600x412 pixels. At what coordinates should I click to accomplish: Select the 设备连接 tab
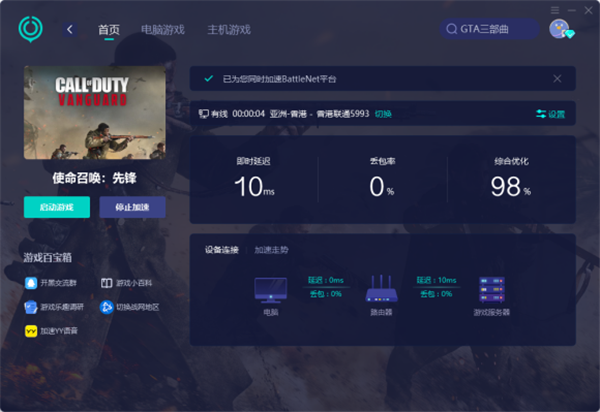222,250
